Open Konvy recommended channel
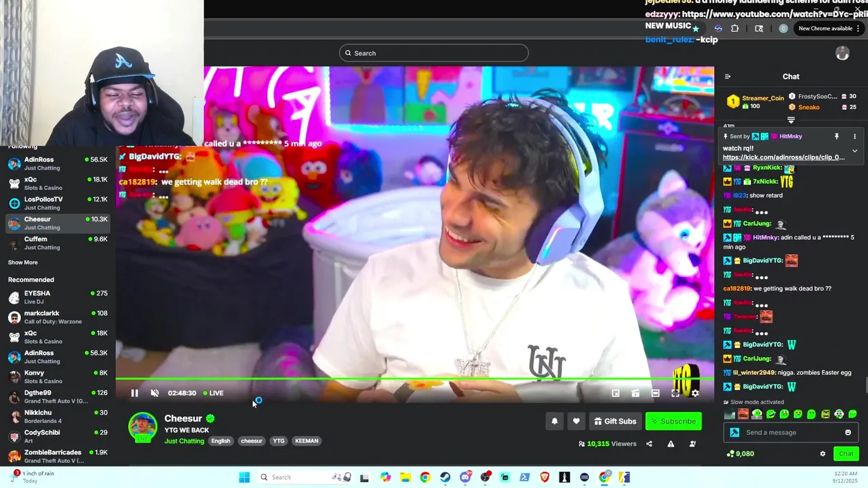The height and width of the screenshot is (488, 868). [58, 377]
